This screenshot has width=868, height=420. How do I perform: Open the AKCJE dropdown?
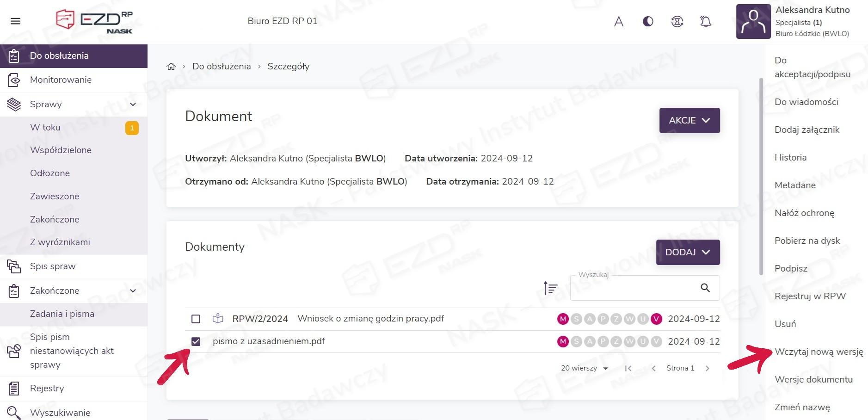pos(689,120)
